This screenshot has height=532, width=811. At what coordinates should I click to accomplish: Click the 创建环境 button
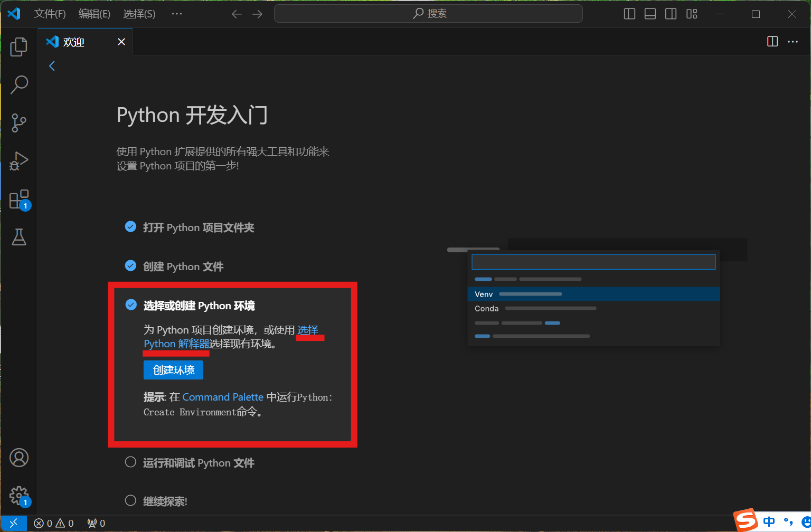173,370
